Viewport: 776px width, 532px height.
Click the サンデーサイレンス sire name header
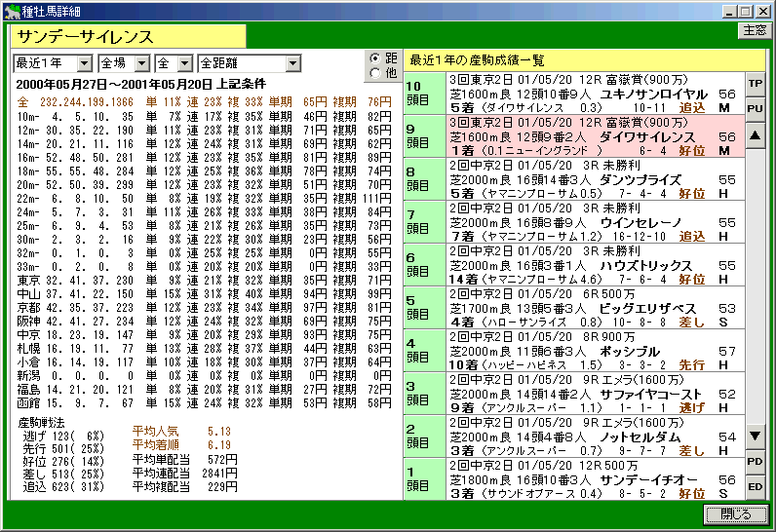point(128,37)
